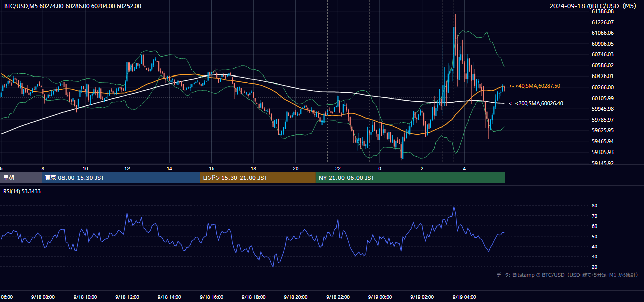Click the 9/18 14:00 time axis label
Image resolution: width=644 pixels, height=302 pixels.
[x=169, y=297]
